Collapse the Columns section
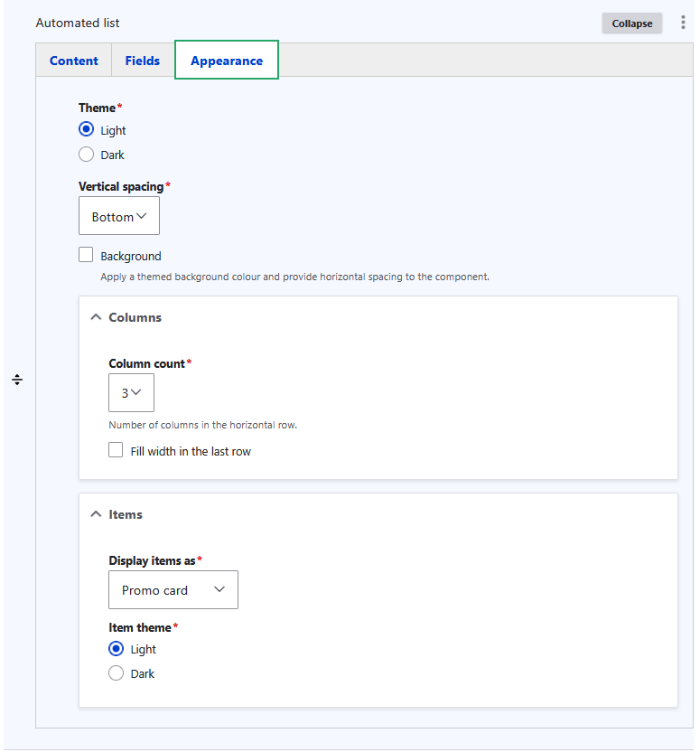The width and height of the screenshot is (700, 752). point(126,317)
